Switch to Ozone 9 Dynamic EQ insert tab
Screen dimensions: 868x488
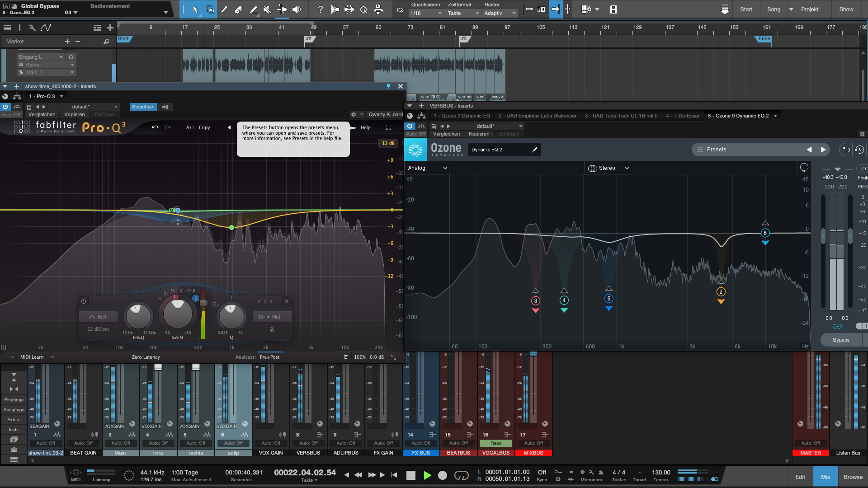(462, 116)
